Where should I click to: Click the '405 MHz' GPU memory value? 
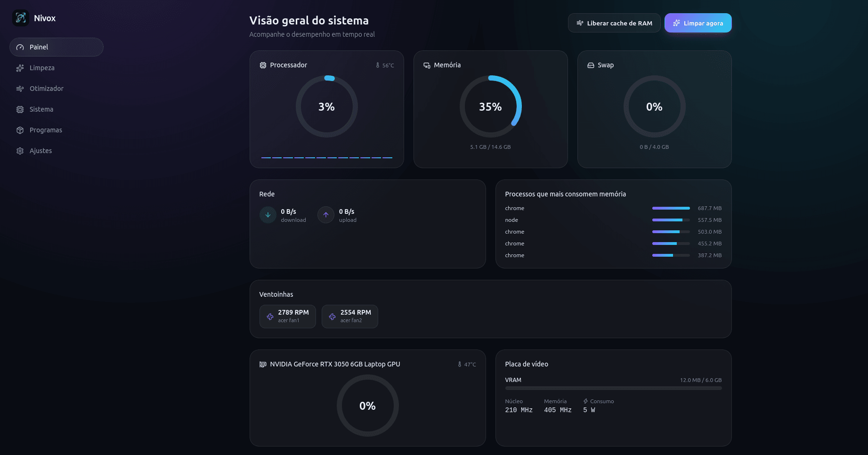tap(558, 410)
